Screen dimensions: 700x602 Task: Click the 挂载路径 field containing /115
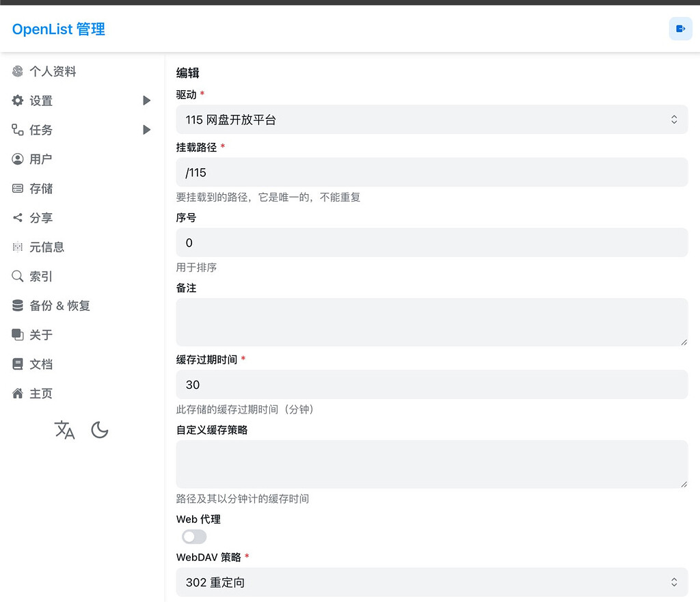(432, 172)
